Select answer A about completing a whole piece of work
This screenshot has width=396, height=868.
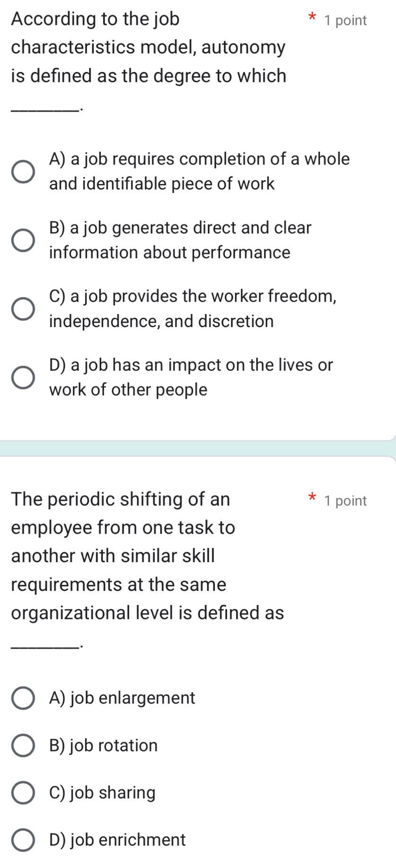coord(22,172)
